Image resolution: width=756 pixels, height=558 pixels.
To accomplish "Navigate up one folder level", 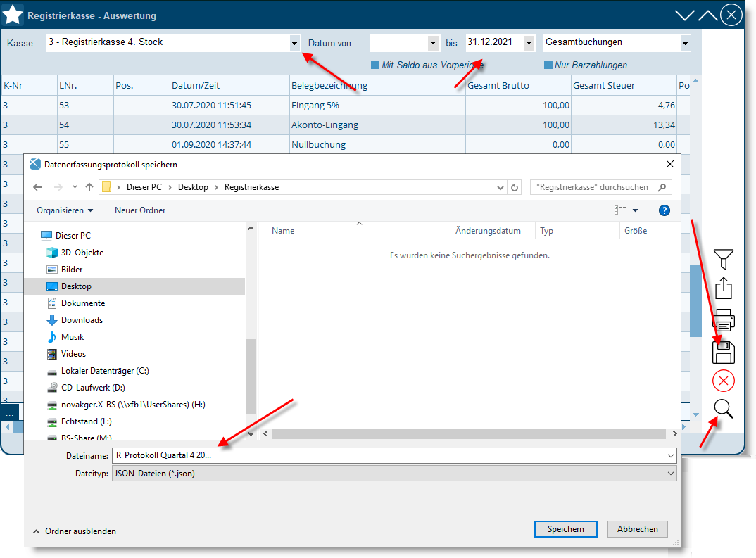I will tap(89, 188).
